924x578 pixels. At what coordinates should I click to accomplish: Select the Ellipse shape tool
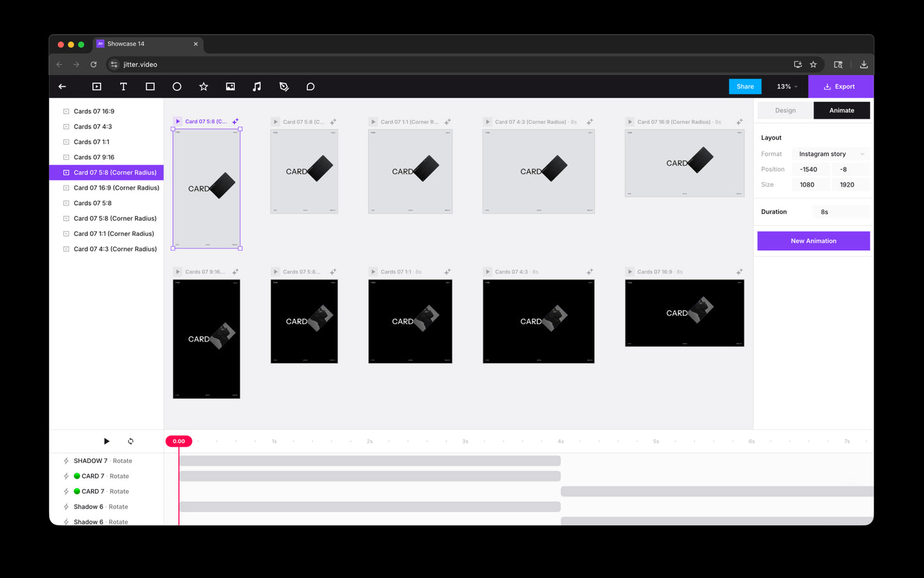coord(177,86)
